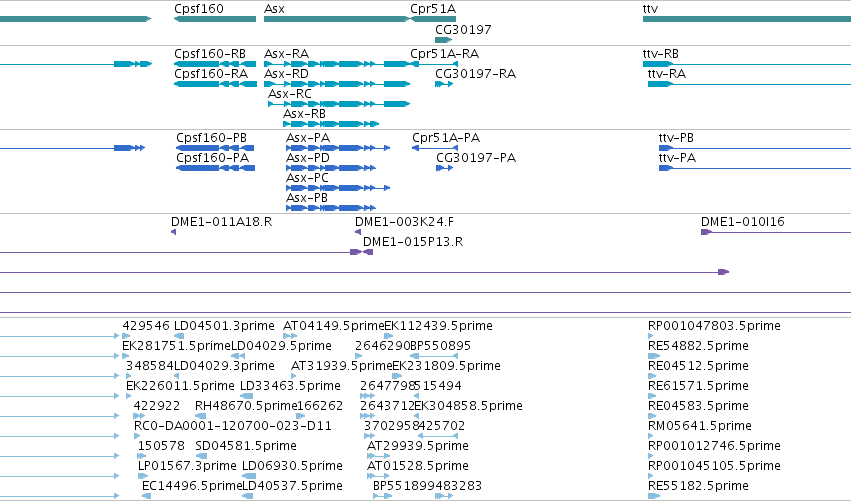Open the RC0-DA0001-120700-023-D11 EST label
This screenshot has width=851, height=501.
233,427
